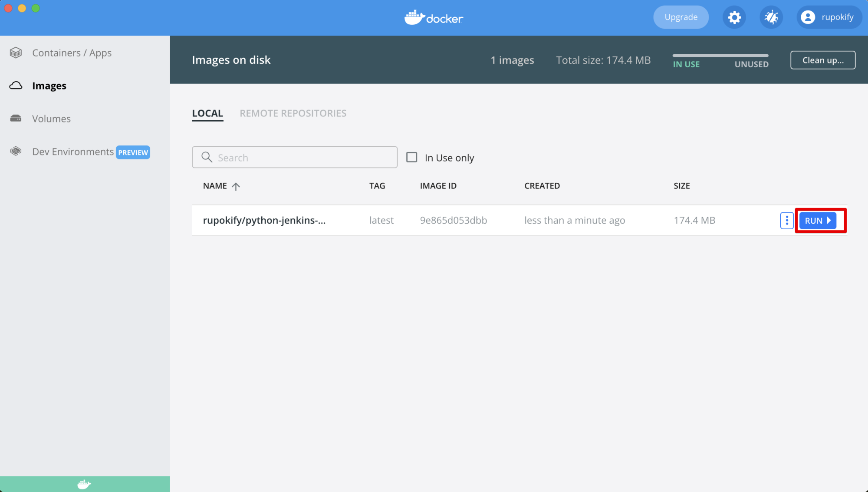Screen dimensions: 868x492
Task: Click the 'latest' tag cell
Action: point(381,221)
